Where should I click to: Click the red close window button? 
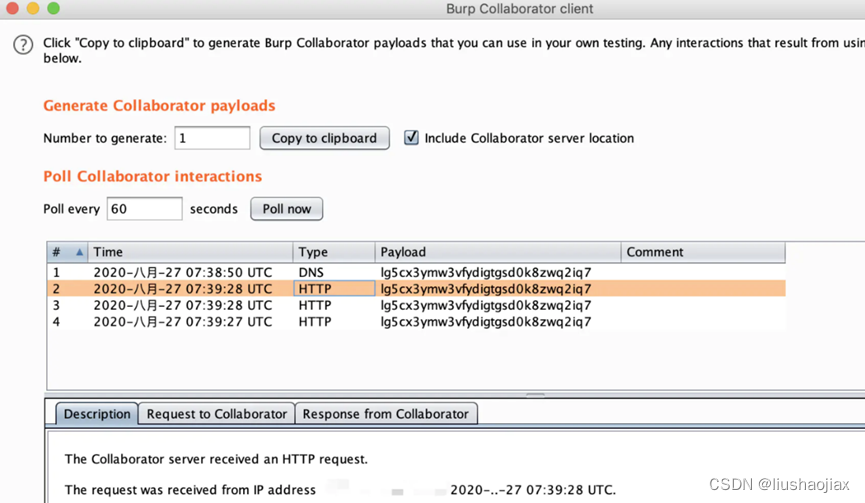[13, 8]
